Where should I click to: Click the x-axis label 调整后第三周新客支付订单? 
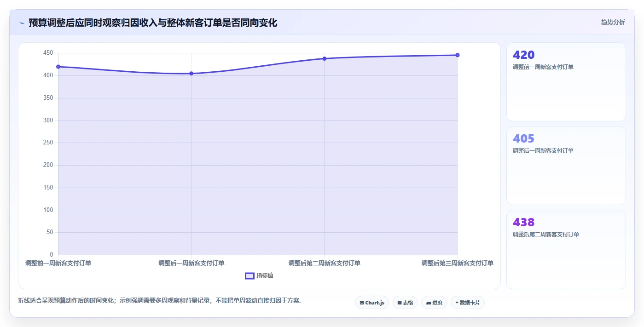(458, 263)
